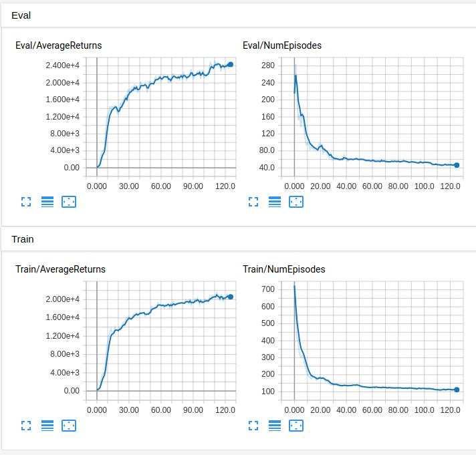Click the last data point on Eval/AverageReturns
Image resolution: width=476 pixels, height=455 pixels.
[231, 64]
